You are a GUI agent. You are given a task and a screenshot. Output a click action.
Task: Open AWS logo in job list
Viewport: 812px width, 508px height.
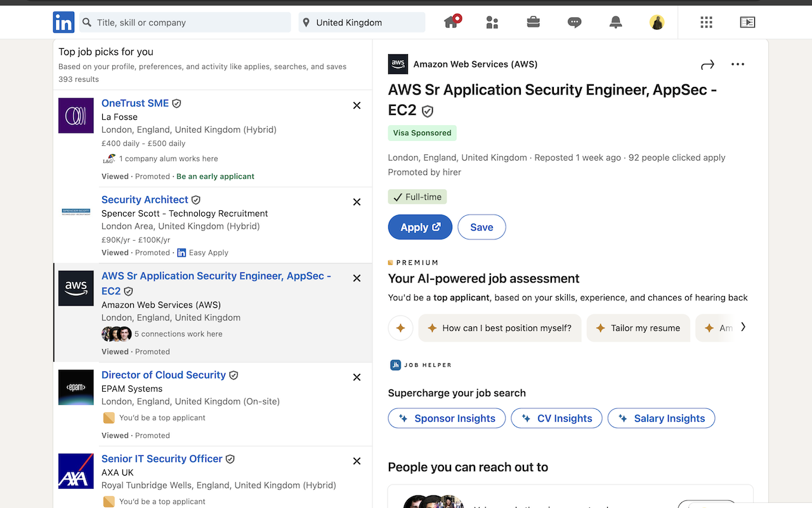pos(76,288)
